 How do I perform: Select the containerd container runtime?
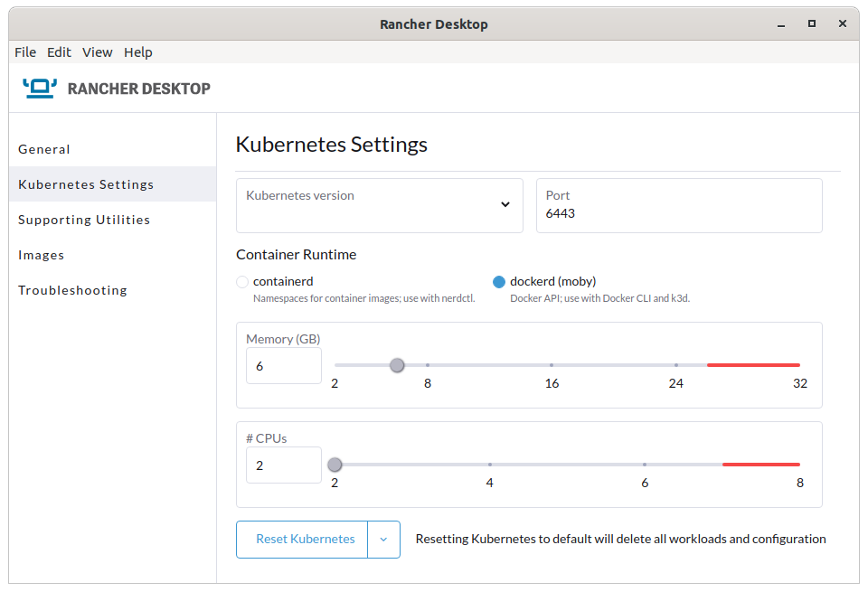pos(241,281)
